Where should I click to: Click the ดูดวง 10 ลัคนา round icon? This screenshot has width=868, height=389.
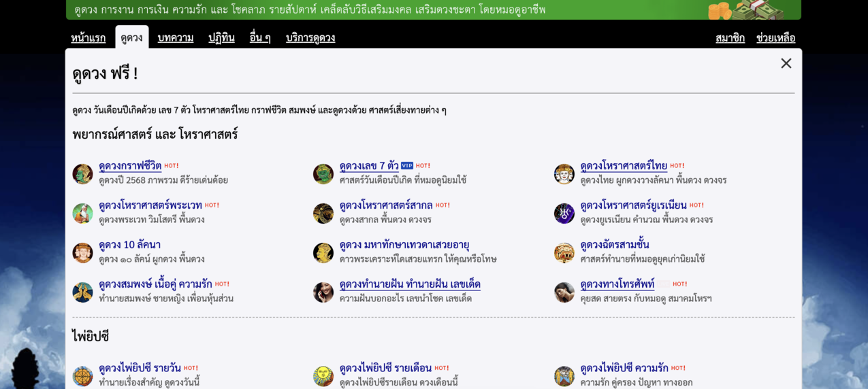tap(82, 253)
